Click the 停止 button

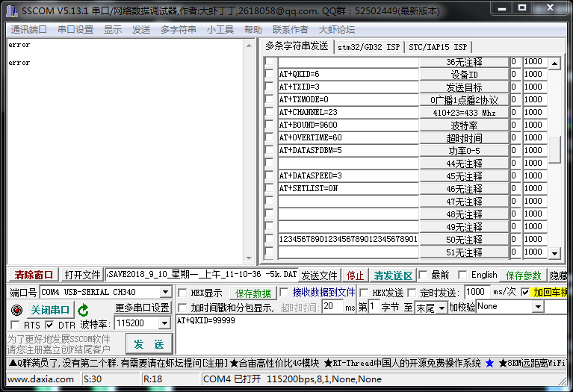[355, 276]
